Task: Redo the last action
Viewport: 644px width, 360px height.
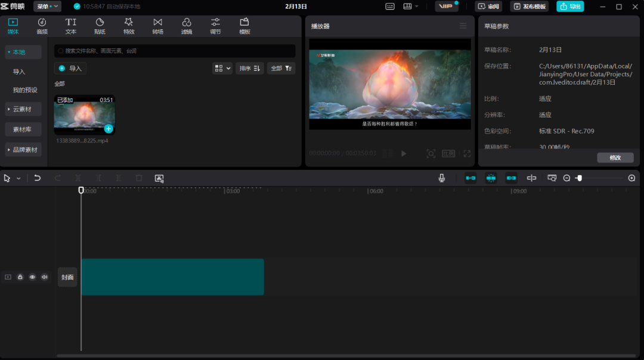Action: coord(57,178)
